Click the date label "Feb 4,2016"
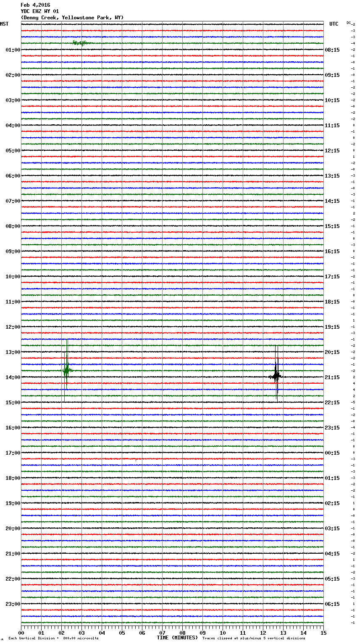The width and height of the screenshot is (357, 644). (35, 5)
